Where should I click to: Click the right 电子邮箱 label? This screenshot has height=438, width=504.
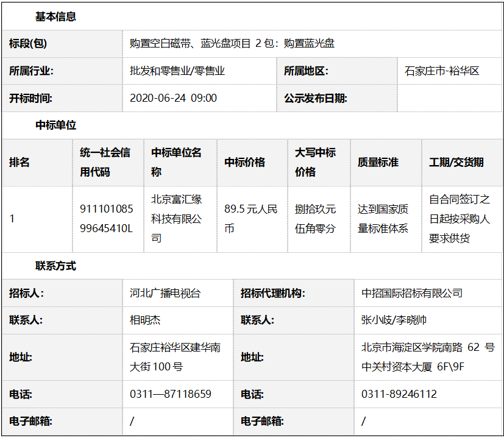point(262,422)
